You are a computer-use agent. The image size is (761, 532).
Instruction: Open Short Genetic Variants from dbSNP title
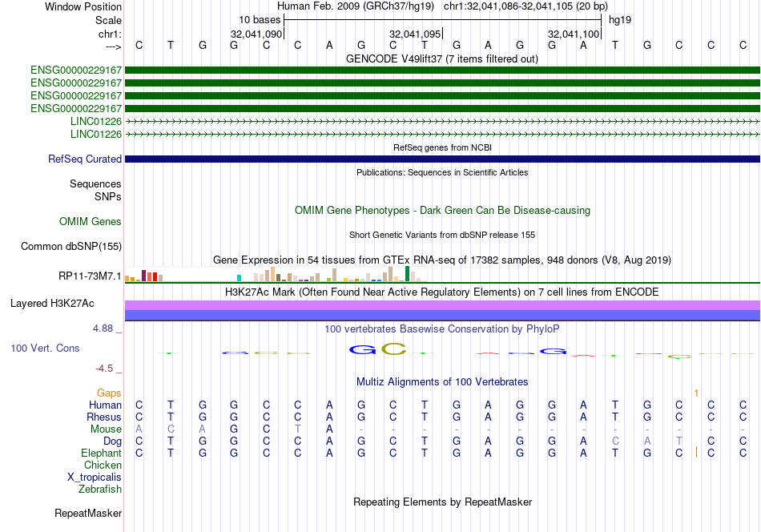pyautogui.click(x=442, y=235)
